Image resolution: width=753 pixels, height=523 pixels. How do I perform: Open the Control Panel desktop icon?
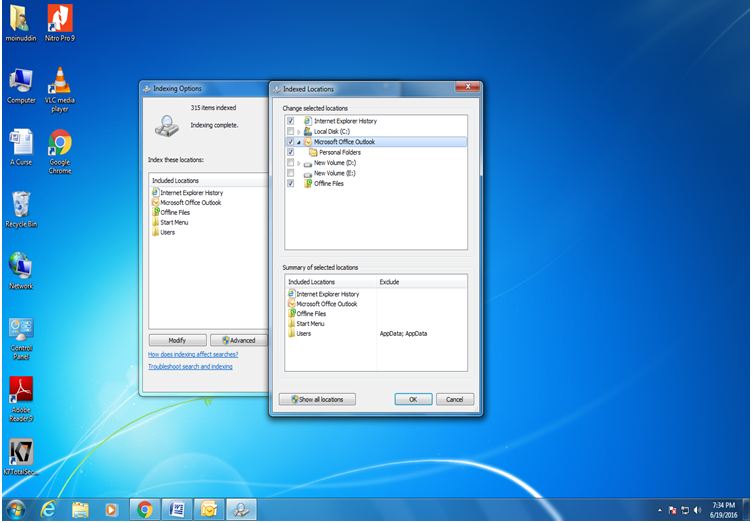click(x=21, y=338)
